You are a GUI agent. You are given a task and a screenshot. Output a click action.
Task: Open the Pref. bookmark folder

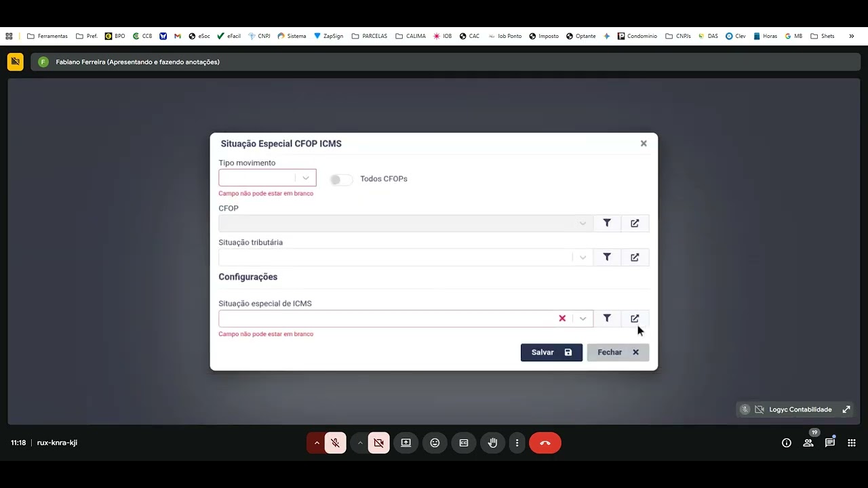pos(87,36)
